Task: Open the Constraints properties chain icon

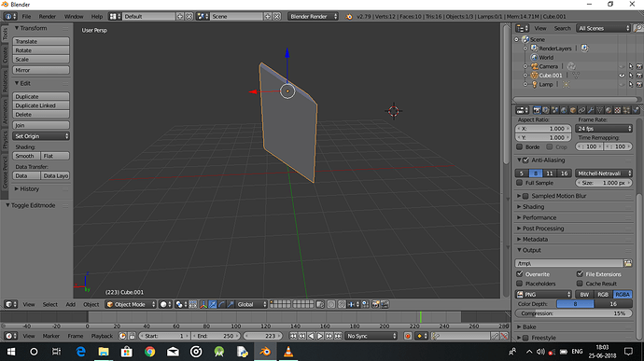Action: tap(581, 110)
